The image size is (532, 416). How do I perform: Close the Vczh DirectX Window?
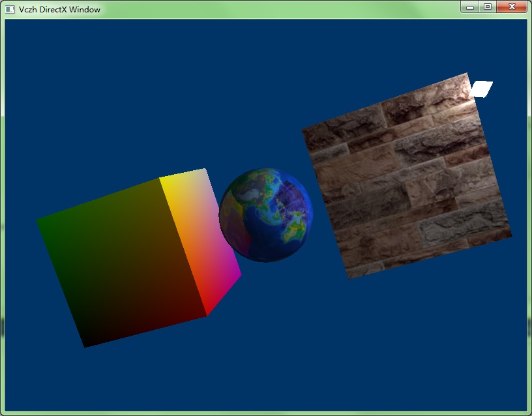512,7
